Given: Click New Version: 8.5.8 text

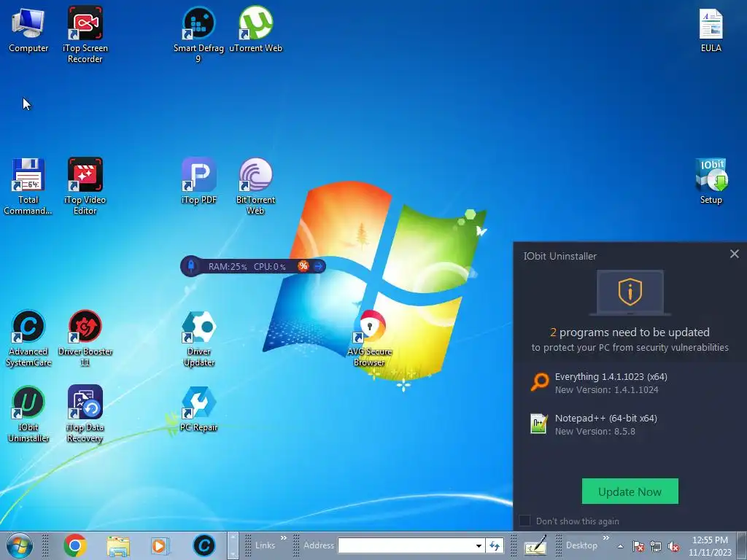Looking at the screenshot, I should (x=595, y=432).
